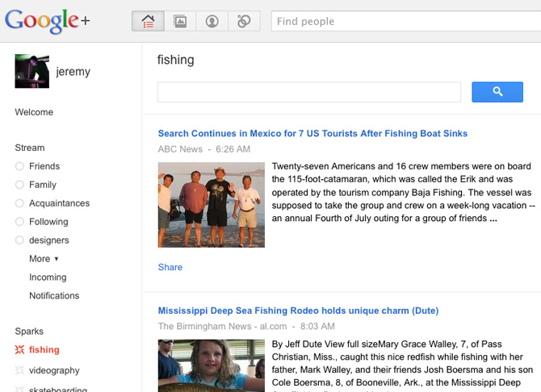Screen dimensions: 541x392
Task: Click 'The Birmingham News - al.com' source line
Action: point(222,326)
